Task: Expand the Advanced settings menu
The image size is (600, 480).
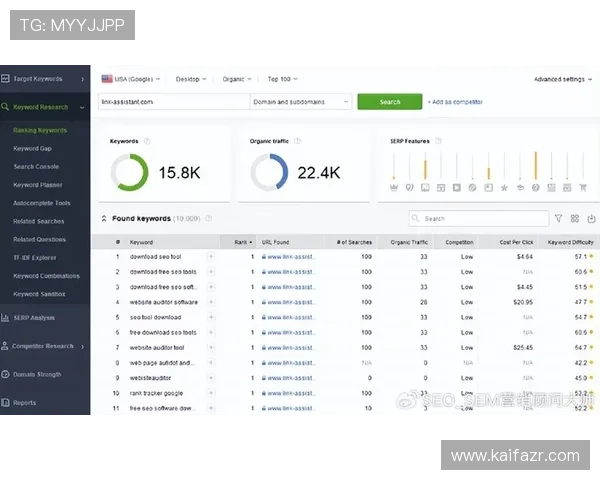Action: pos(563,79)
